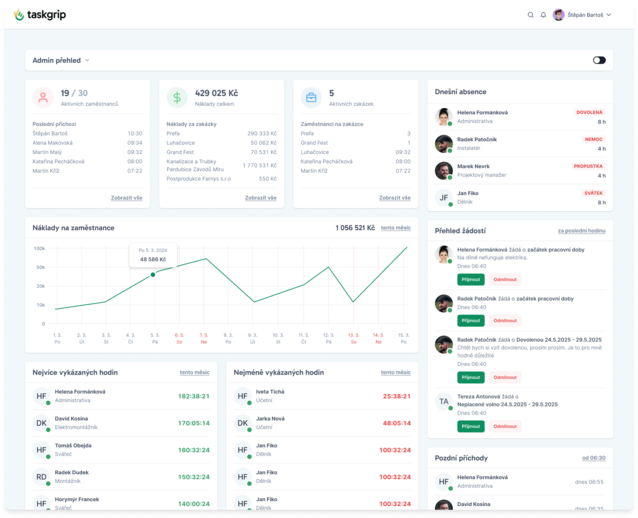This screenshot has width=638, height=518.
Task: Click the 'od 06:30' filter in Pozdní příchody
Action: pyautogui.click(x=594, y=458)
